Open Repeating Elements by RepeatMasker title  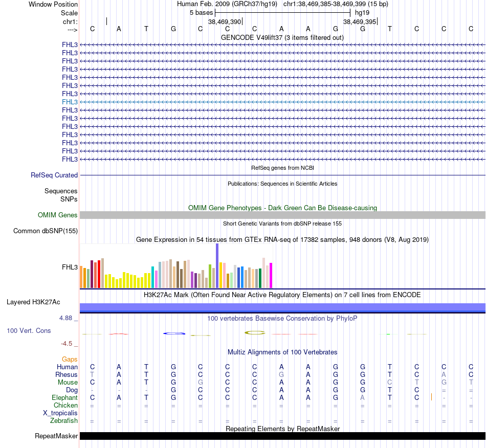282,429
